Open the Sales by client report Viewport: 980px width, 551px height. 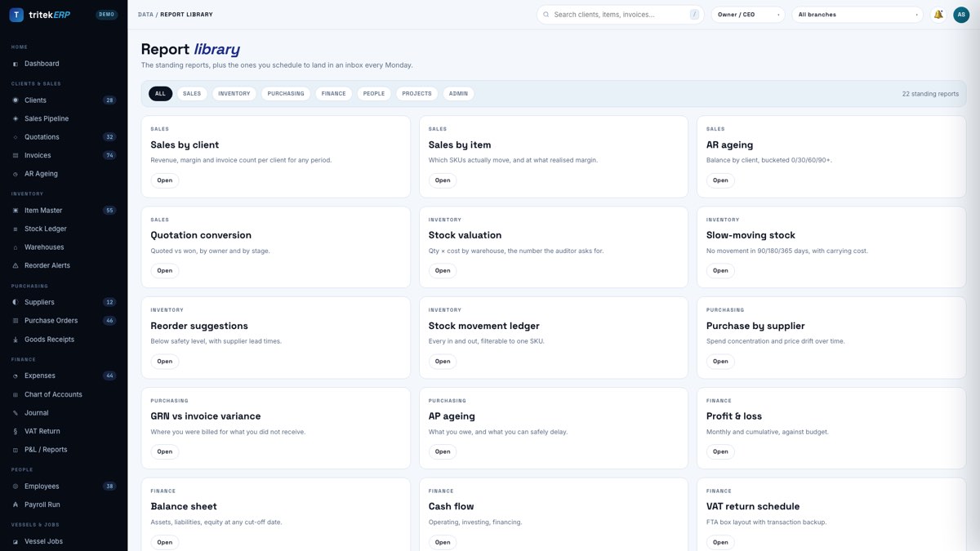(165, 180)
